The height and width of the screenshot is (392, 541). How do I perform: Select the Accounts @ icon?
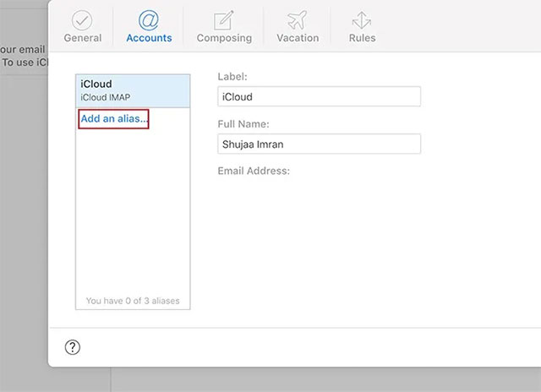coord(149,20)
